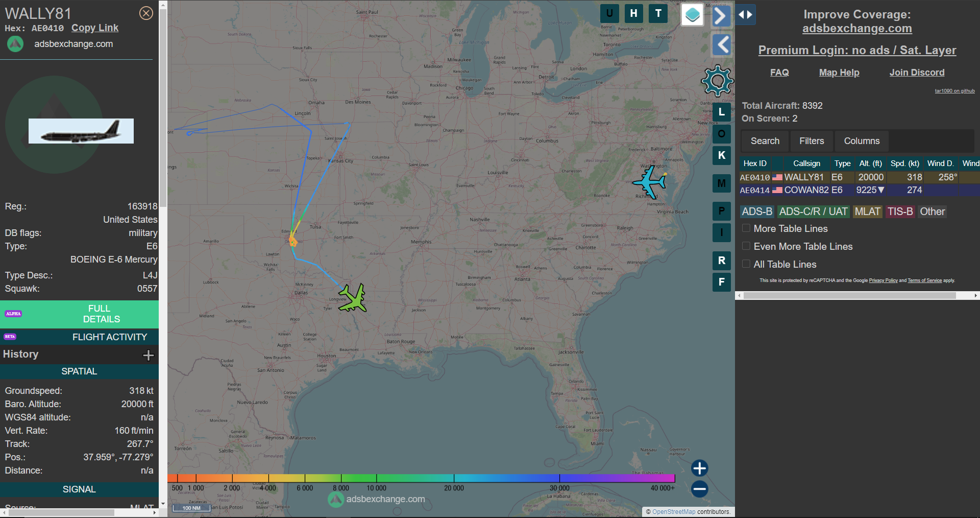Select the COWAN82 table row
980x518 pixels.
click(x=860, y=190)
